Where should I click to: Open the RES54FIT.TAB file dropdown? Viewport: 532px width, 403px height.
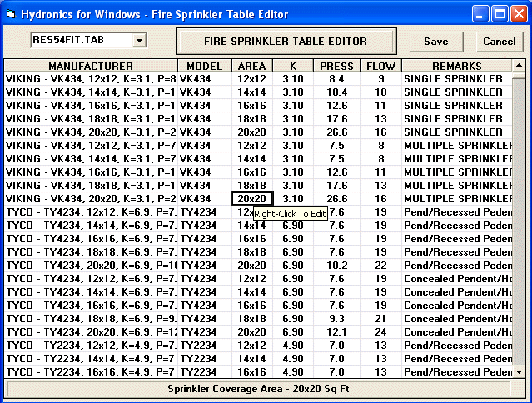(x=139, y=40)
